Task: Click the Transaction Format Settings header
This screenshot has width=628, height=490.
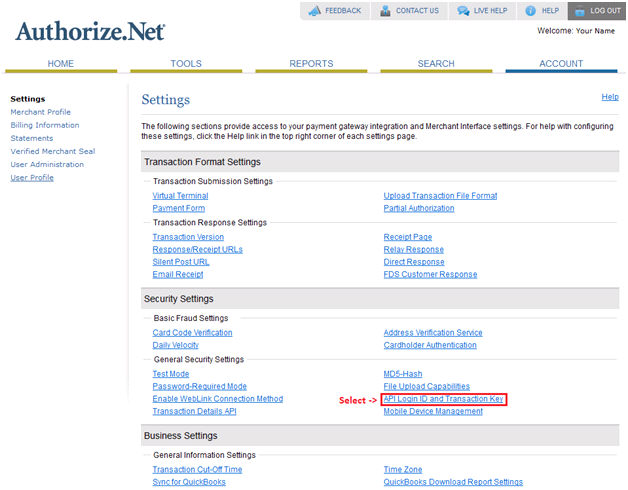Action: (380, 162)
